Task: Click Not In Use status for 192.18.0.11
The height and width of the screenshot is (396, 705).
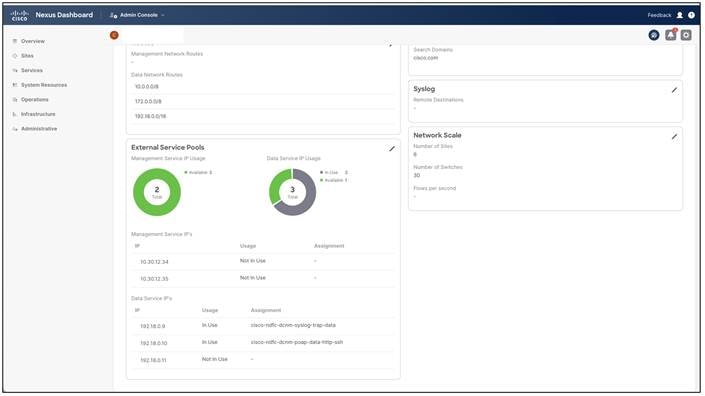Action: click(214, 359)
